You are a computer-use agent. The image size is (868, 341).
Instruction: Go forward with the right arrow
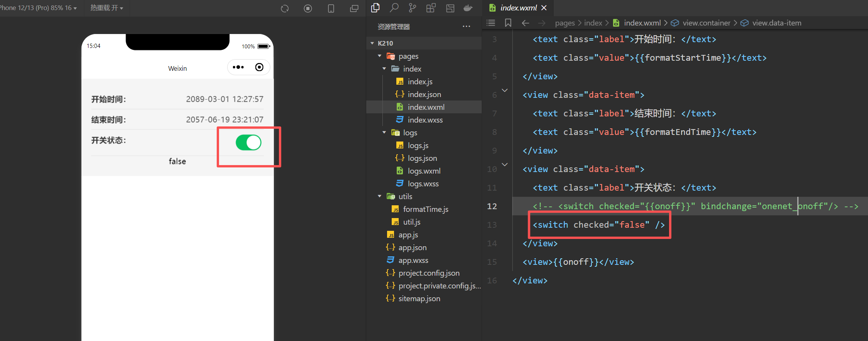click(542, 23)
